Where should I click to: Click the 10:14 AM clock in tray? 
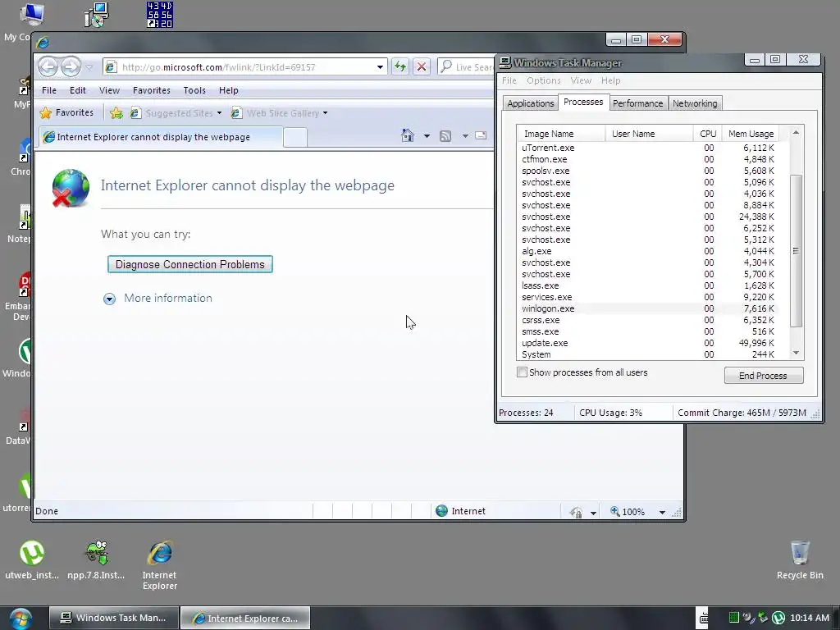coord(810,619)
